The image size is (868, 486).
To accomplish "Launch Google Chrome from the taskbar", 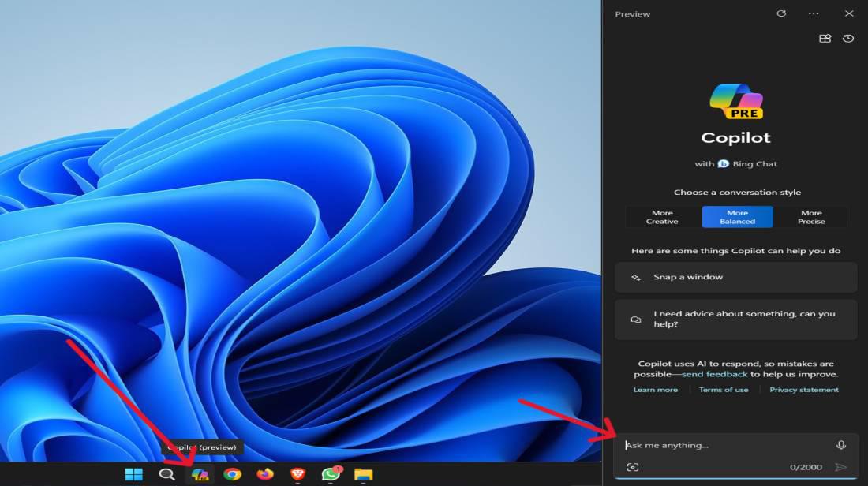I will (x=232, y=474).
